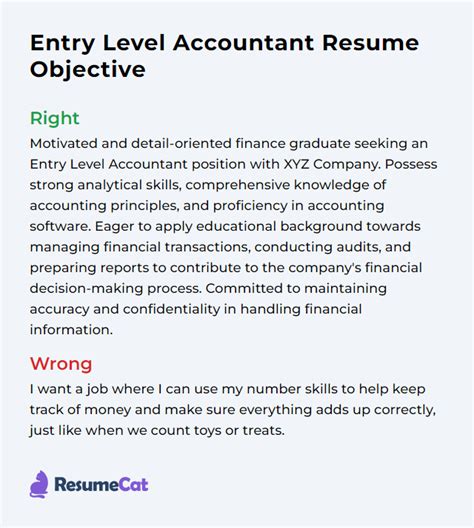Screen dimensions: 474x528
Task: Click 'Accountant' in the main title
Action: pos(243,43)
